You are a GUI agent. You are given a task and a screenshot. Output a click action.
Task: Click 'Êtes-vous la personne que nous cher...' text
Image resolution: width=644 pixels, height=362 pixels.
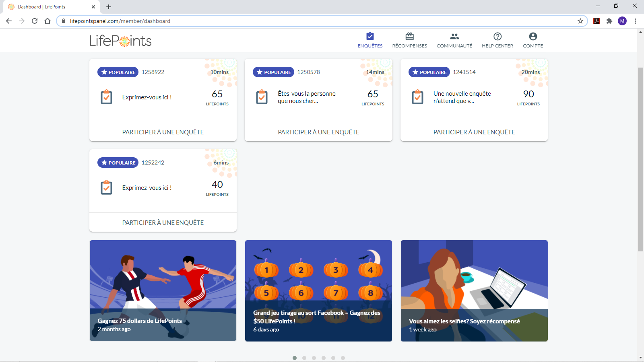point(307,97)
